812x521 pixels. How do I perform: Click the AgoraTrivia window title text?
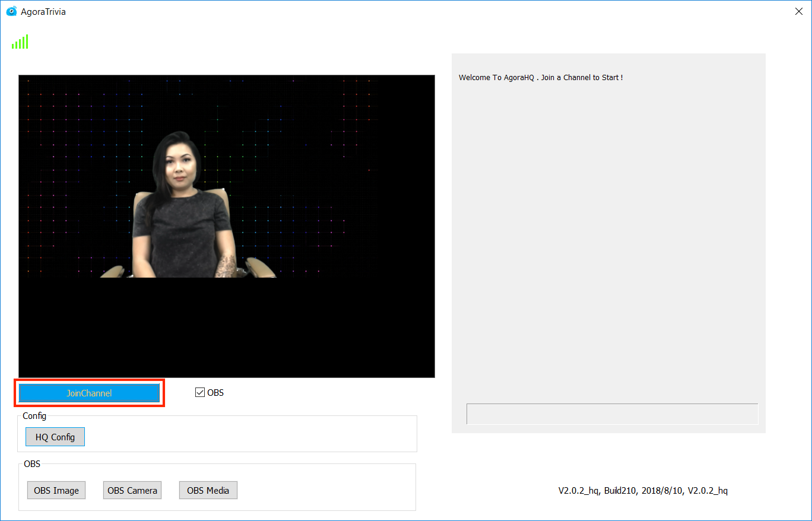43,12
